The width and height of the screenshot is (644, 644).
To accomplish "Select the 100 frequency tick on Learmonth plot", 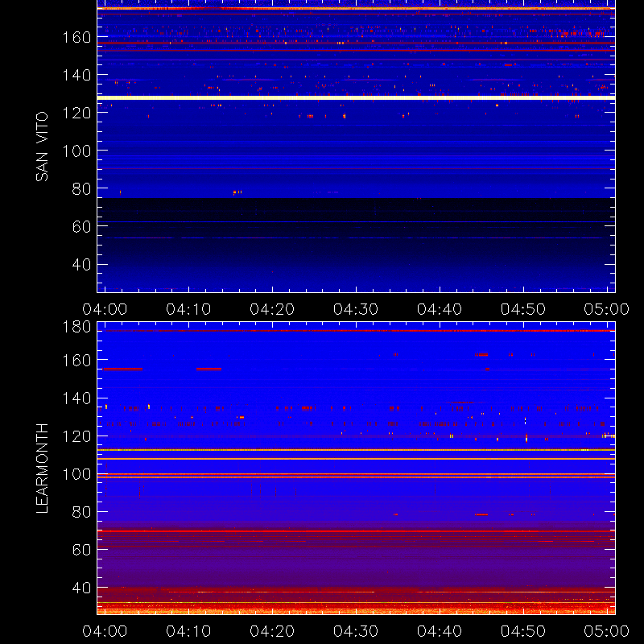I will [x=76, y=474].
